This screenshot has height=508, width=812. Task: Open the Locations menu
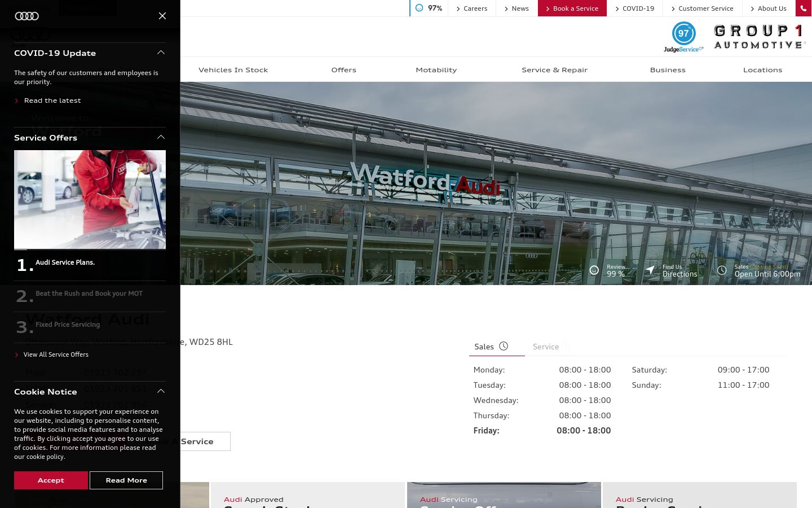(x=762, y=70)
